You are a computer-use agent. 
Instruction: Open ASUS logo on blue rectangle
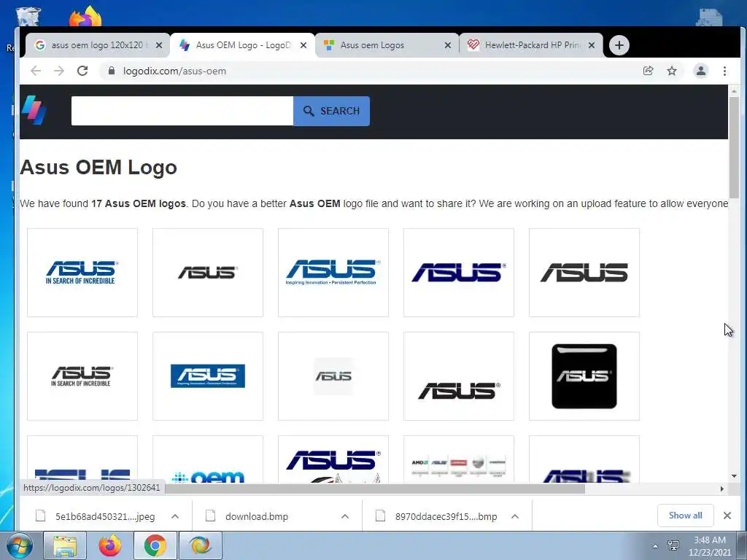click(x=208, y=376)
